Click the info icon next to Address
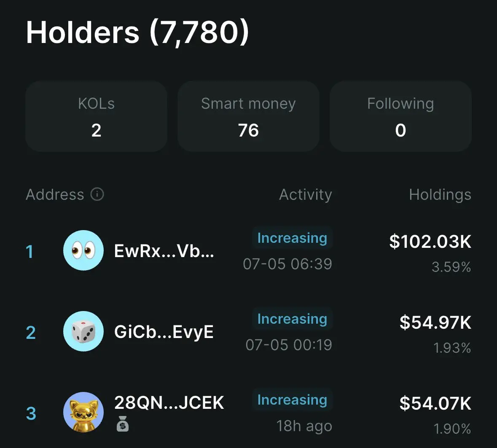 pos(97,194)
